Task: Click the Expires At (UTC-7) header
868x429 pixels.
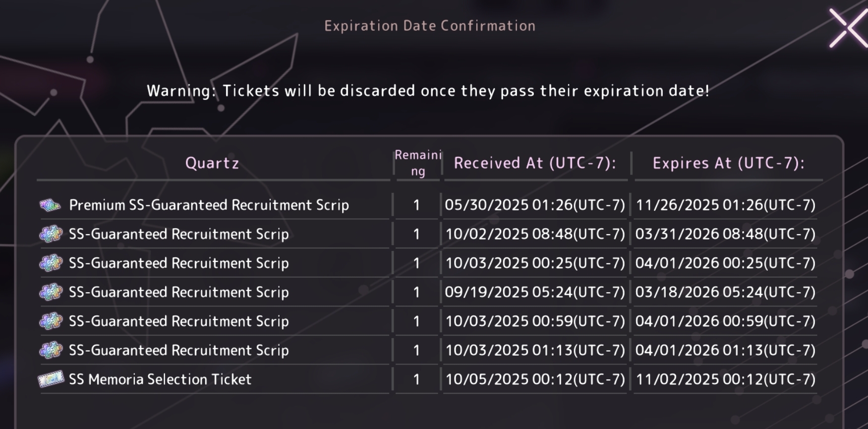Action: pos(728,163)
